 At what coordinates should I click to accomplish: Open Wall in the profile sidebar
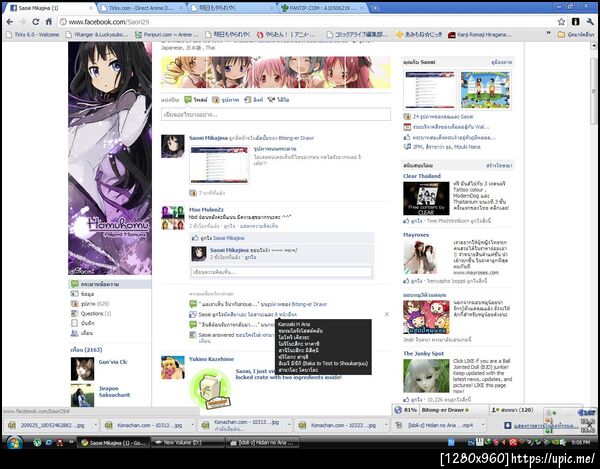point(110,284)
